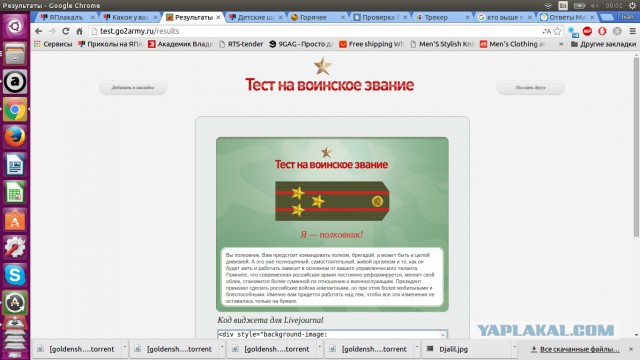The height and width of the screenshot is (360, 640).
Task: Open 9GAG bookmark
Action: click(x=301, y=44)
